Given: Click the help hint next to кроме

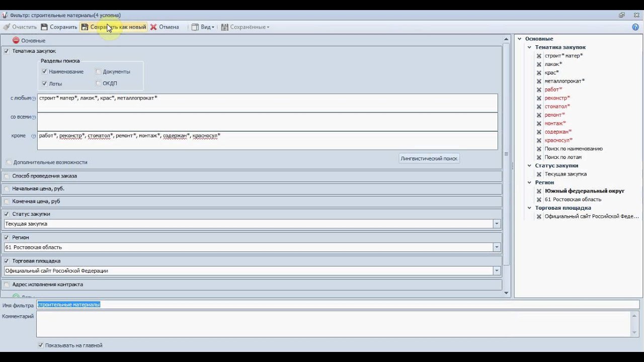Looking at the screenshot, I should (x=34, y=136).
